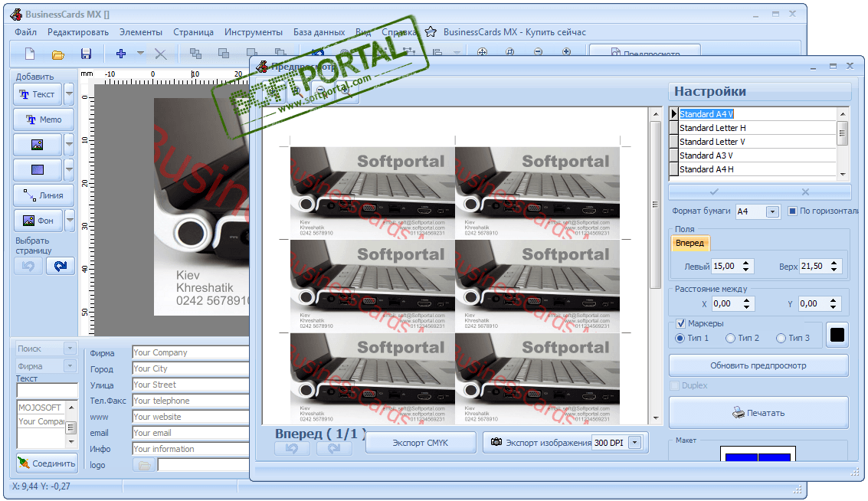Open the Редактировать menu
868x501 pixels.
(x=78, y=32)
